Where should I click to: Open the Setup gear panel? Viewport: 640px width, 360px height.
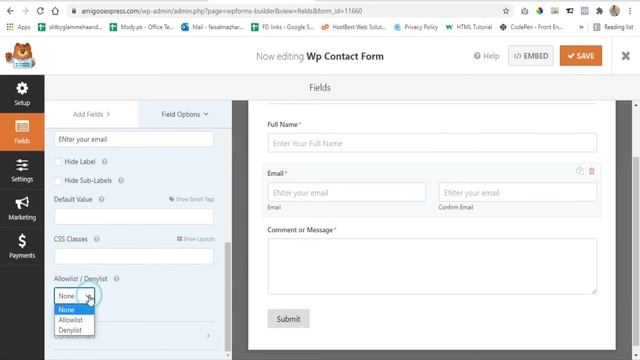22,94
